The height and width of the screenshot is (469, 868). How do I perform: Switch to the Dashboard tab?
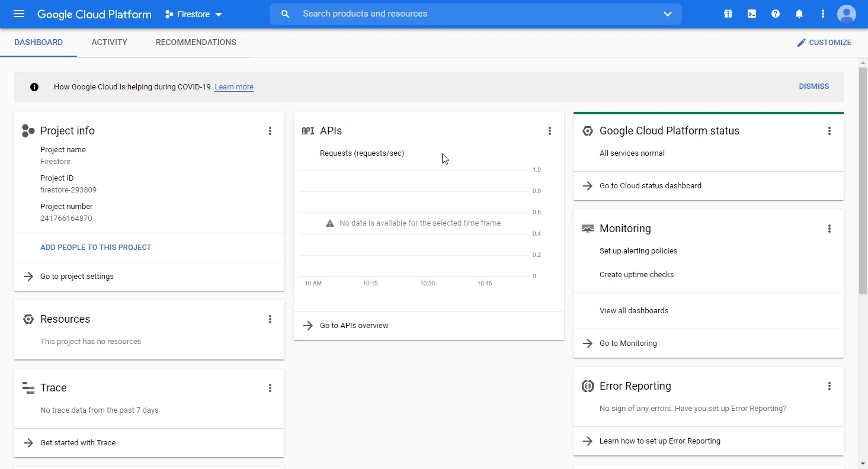pyautogui.click(x=39, y=43)
